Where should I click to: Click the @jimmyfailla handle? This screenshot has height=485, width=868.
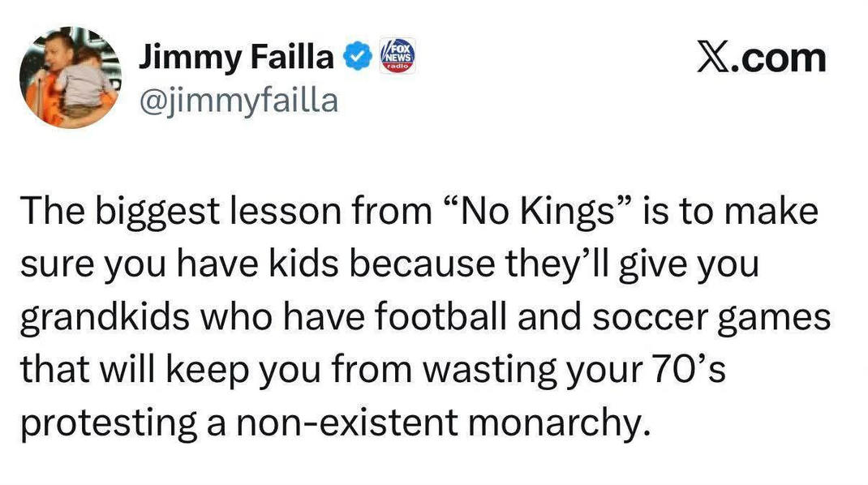coord(238,101)
